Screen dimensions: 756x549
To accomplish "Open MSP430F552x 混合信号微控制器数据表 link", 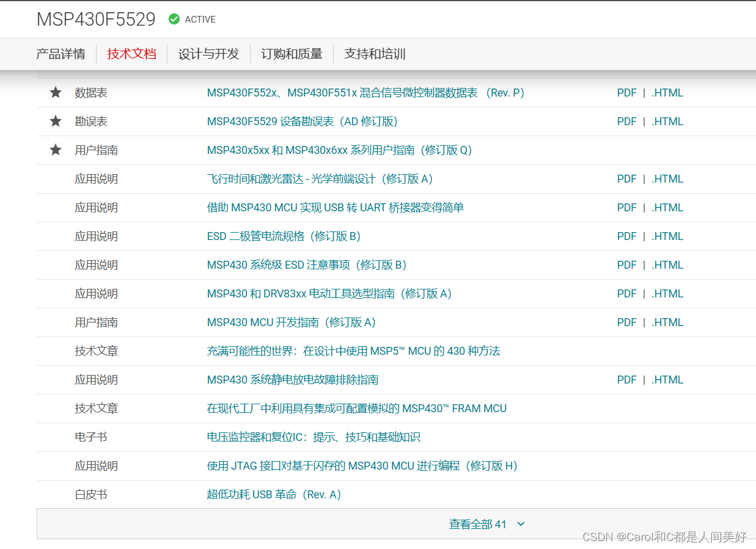I will point(366,93).
